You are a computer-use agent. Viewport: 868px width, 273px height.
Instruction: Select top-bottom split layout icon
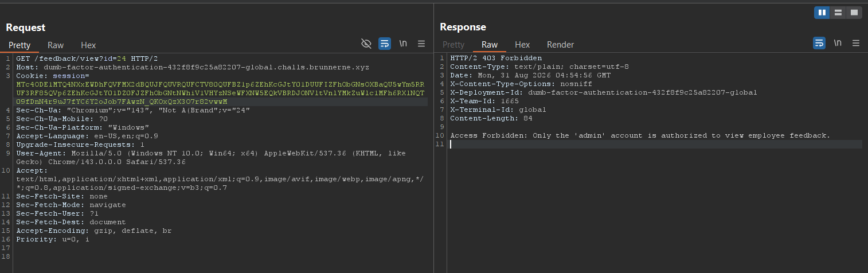pos(838,12)
